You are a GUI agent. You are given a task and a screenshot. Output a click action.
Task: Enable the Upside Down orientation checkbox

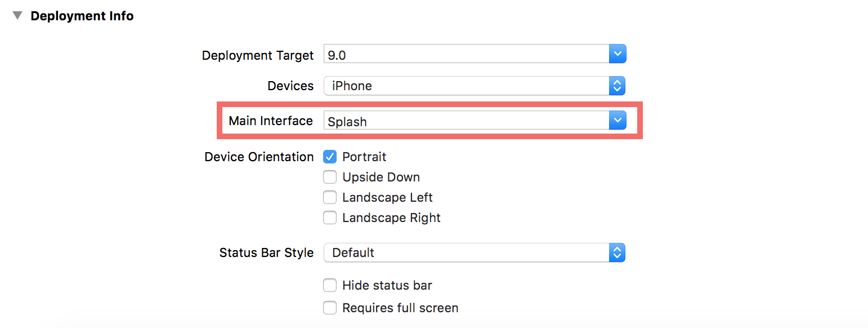coord(330,177)
